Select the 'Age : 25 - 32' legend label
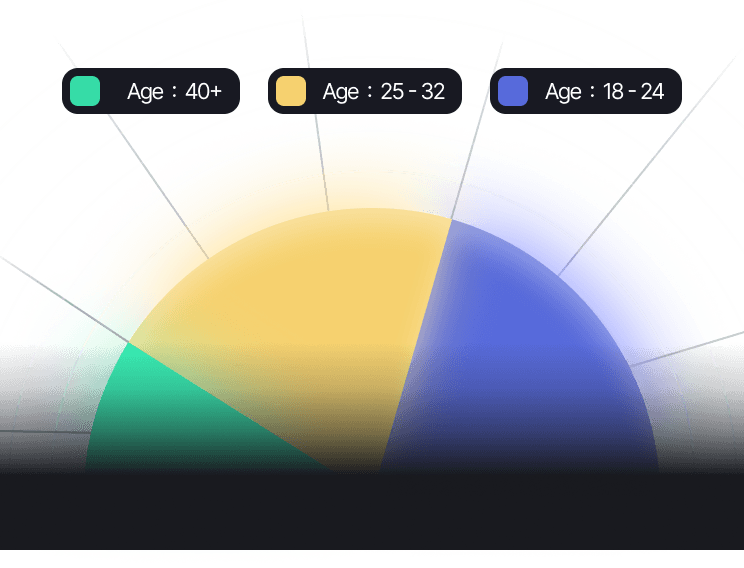This screenshot has height=568, width=744. pyautogui.click(x=383, y=92)
